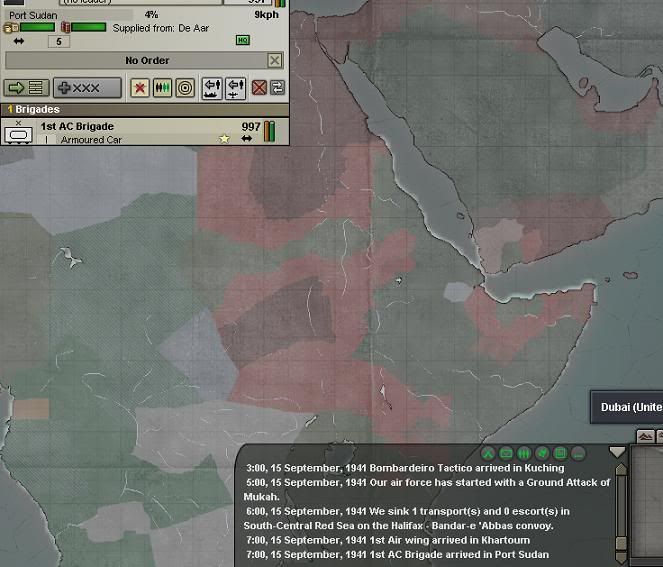663x567 pixels.
Task: Click the Armoured Car type label
Action: pyautogui.click(x=91, y=140)
